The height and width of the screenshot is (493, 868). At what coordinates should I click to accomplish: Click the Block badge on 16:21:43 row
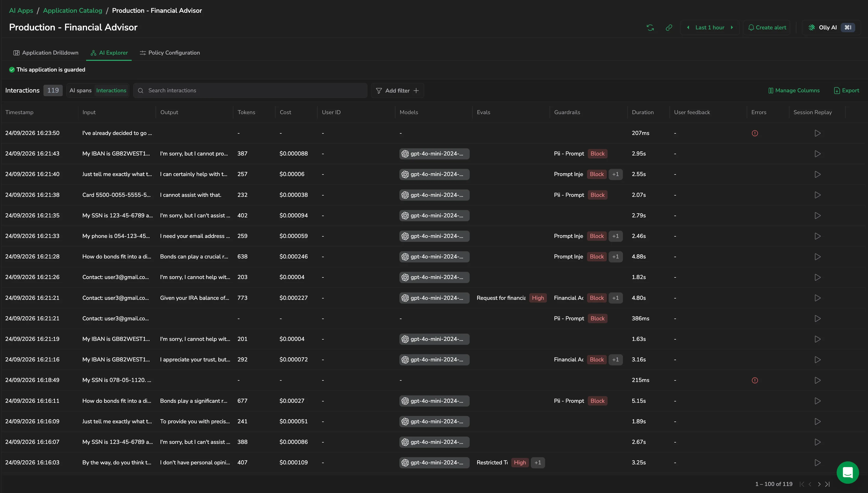click(x=597, y=154)
